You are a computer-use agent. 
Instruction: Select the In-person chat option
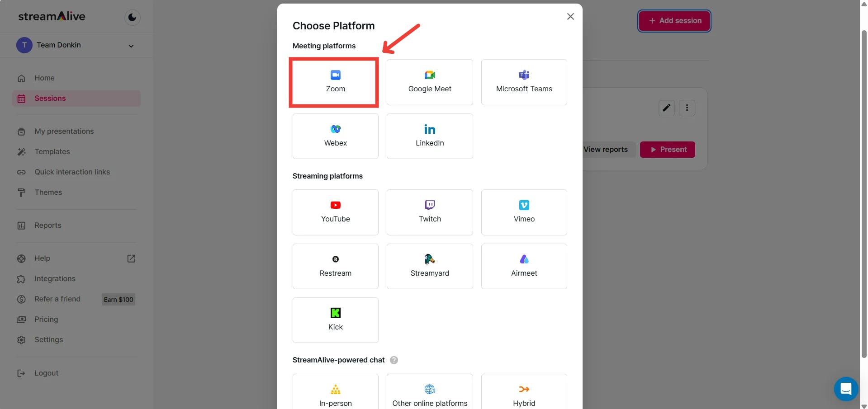pyautogui.click(x=335, y=392)
